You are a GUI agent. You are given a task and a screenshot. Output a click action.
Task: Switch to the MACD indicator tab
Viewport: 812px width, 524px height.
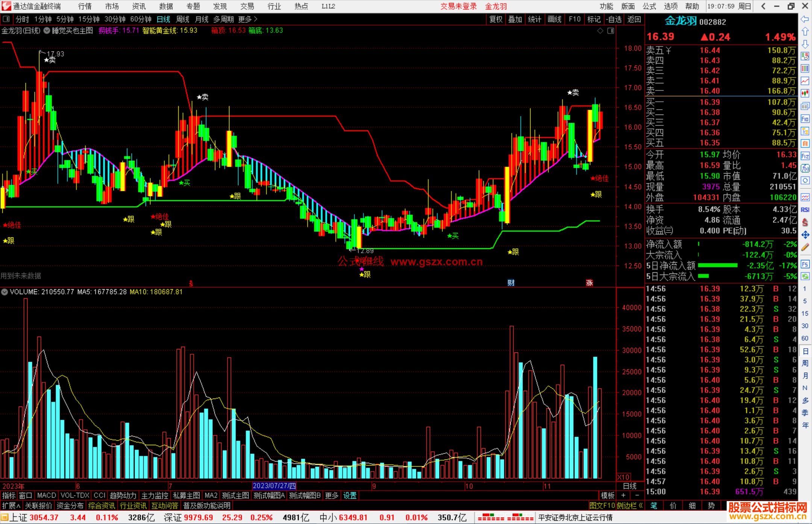(46, 495)
